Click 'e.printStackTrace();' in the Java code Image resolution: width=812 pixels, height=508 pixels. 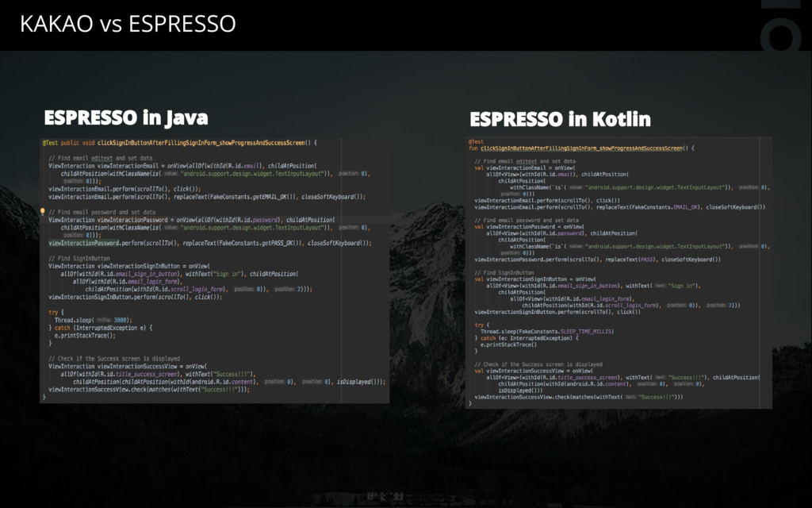point(85,336)
